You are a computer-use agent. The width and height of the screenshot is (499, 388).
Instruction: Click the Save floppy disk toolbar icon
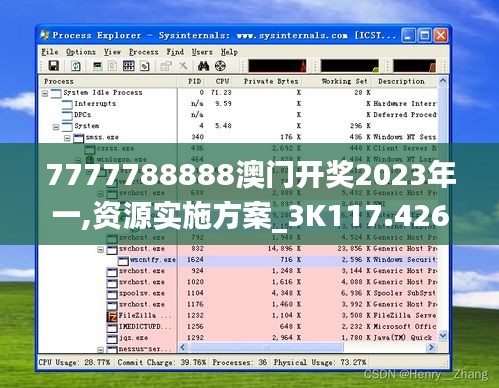54,66
